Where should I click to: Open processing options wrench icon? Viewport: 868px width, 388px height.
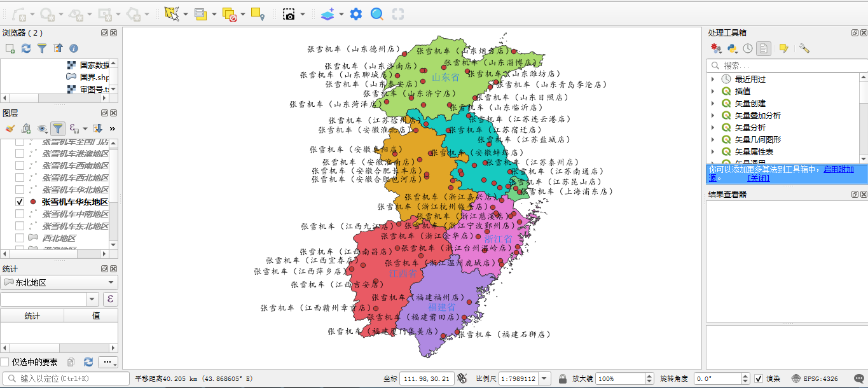point(804,48)
